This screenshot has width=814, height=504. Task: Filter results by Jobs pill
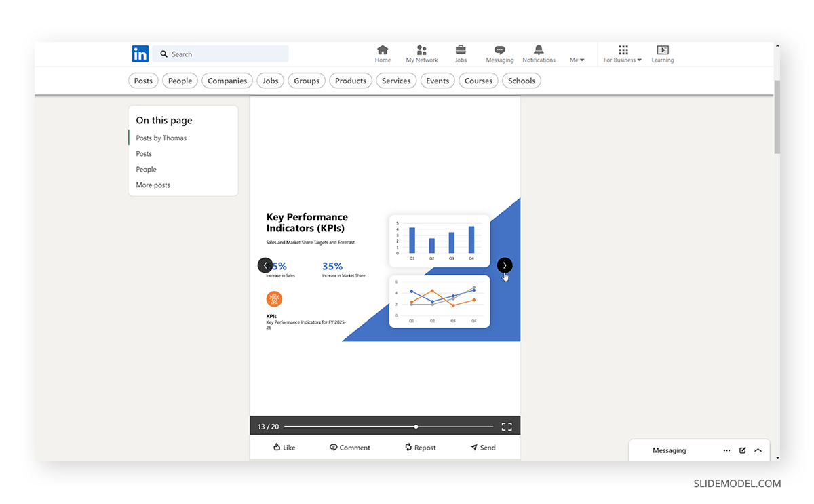click(271, 81)
